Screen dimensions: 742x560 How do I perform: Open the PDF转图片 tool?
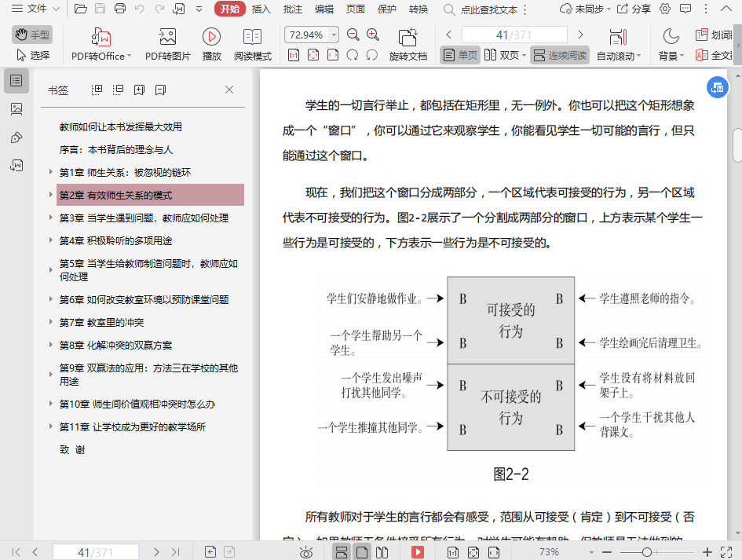[x=167, y=45]
